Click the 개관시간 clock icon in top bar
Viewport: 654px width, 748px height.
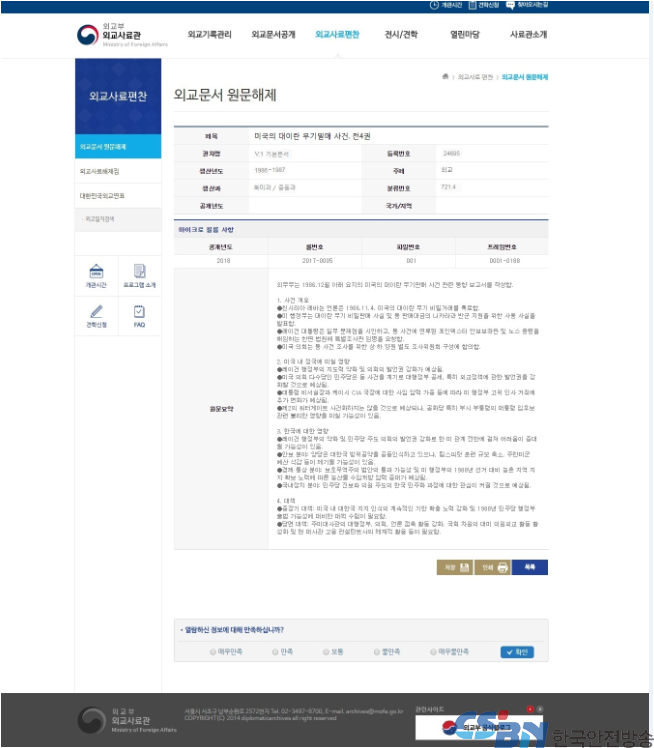(x=434, y=5)
